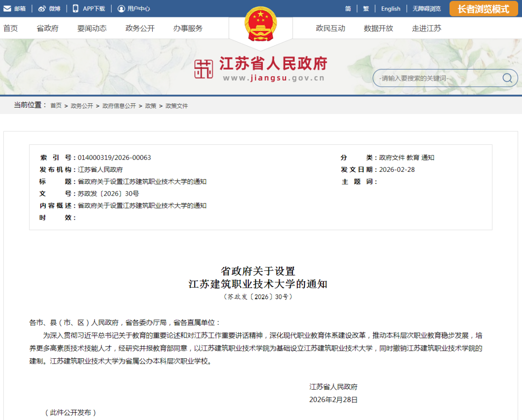
Task: Go to 政府信息公开 in breadcrumb
Action: pos(119,106)
